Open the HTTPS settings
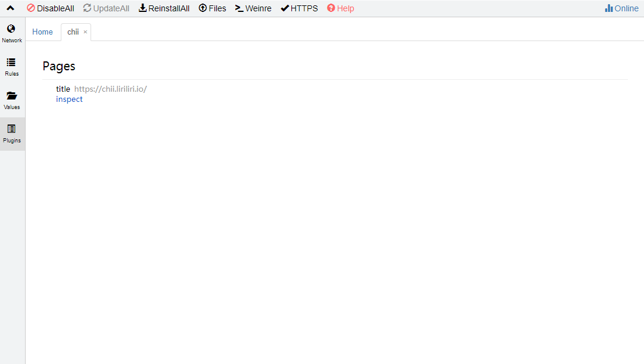This screenshot has width=644, height=364. tap(300, 8)
